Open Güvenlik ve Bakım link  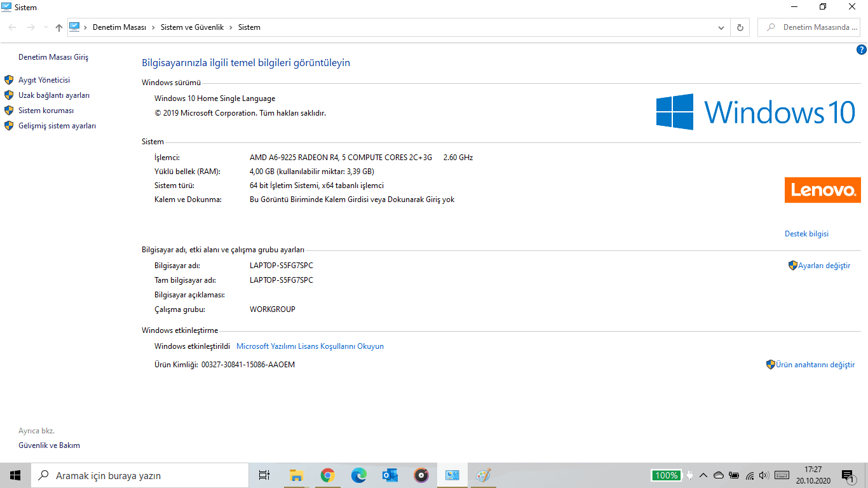[49, 445]
